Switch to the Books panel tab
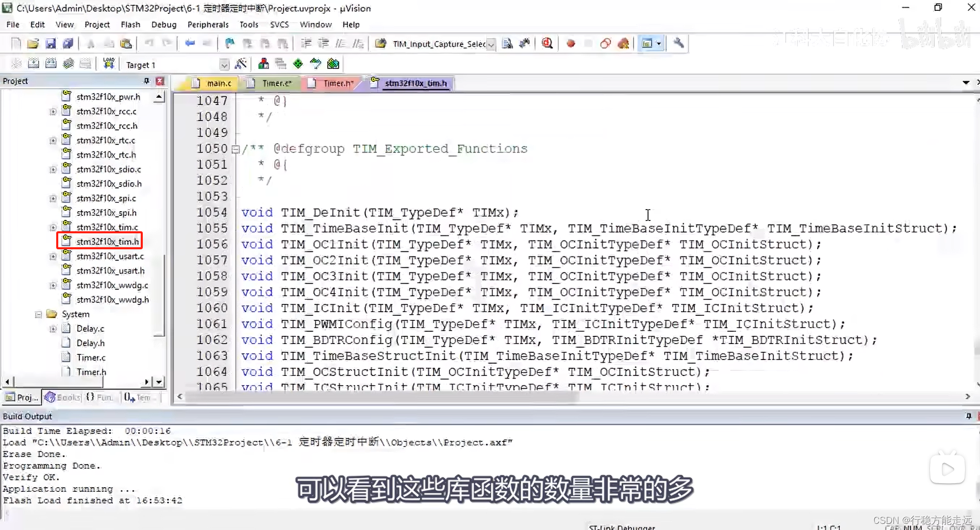Screen dimensions: 980x530 click(63, 397)
